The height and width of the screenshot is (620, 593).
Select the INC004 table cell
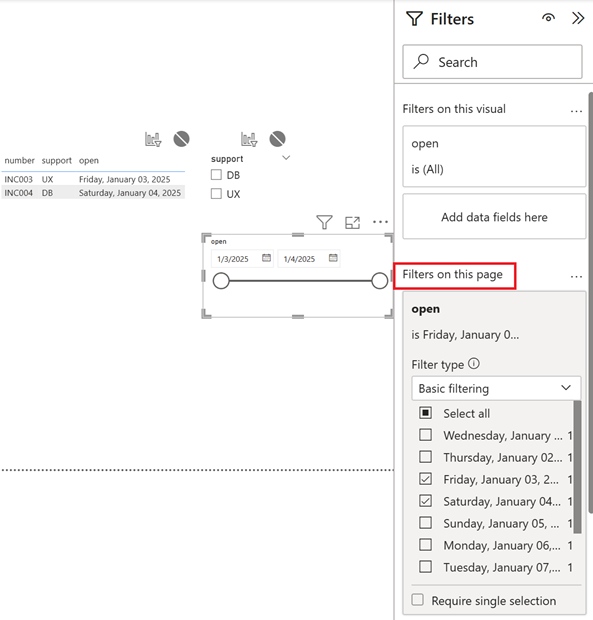click(18, 193)
